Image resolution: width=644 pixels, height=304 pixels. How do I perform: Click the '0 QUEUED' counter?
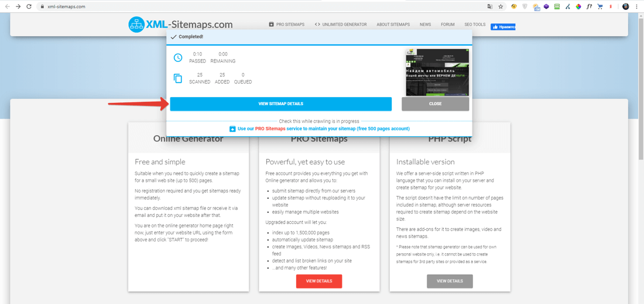click(243, 78)
